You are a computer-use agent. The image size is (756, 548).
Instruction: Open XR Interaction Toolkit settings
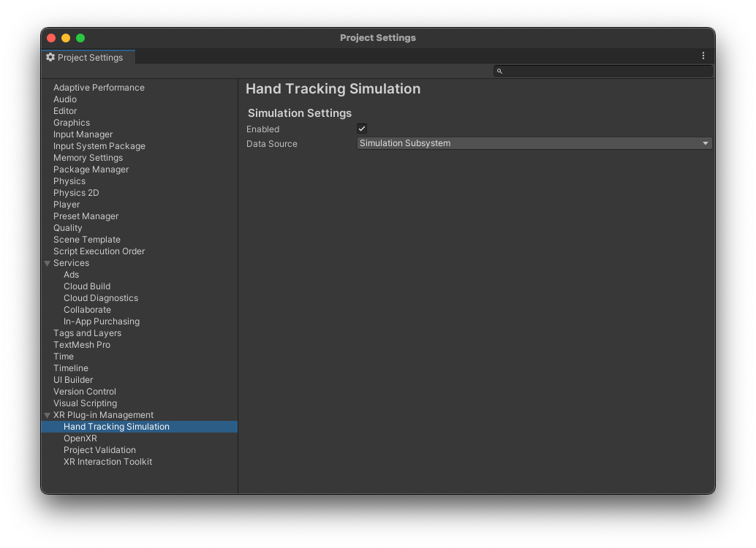click(x=108, y=462)
